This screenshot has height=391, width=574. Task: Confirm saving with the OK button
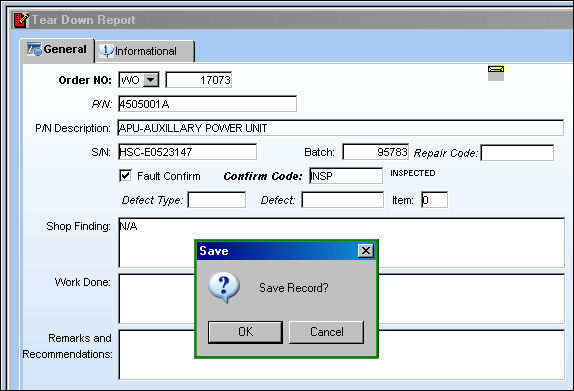(x=245, y=332)
